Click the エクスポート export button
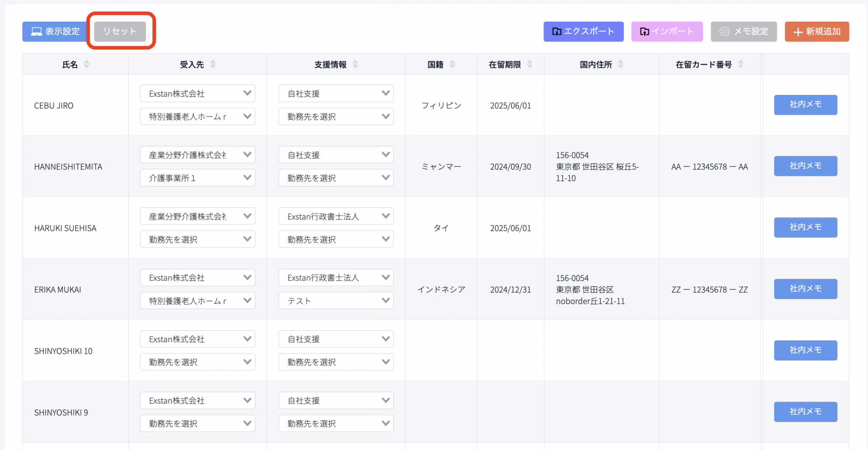The width and height of the screenshot is (868, 450). click(583, 32)
